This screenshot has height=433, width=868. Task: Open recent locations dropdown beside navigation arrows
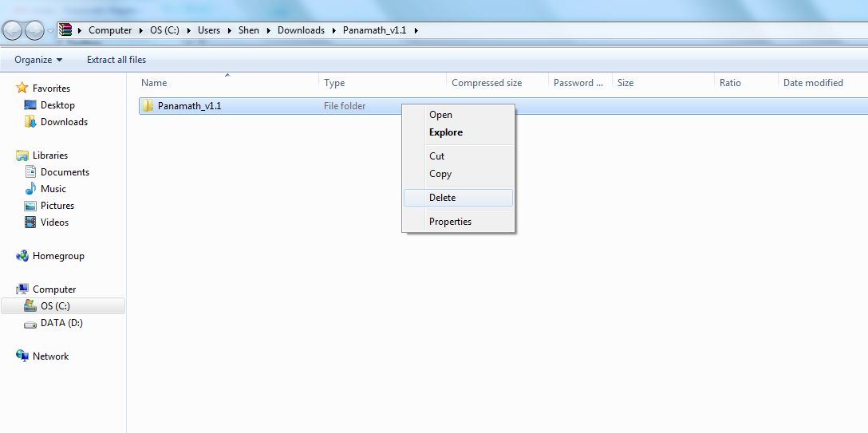[50, 30]
